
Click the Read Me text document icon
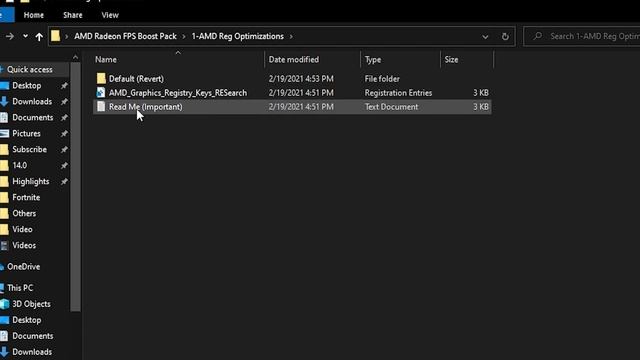(101, 107)
